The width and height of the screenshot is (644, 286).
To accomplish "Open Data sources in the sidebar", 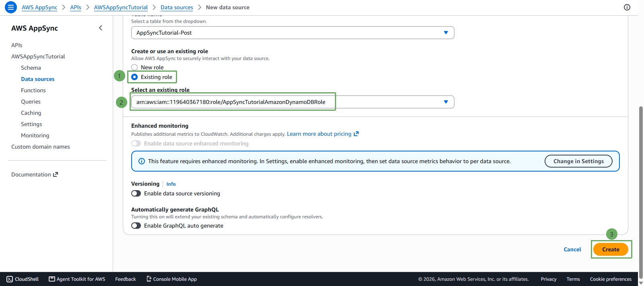I will point(38,79).
